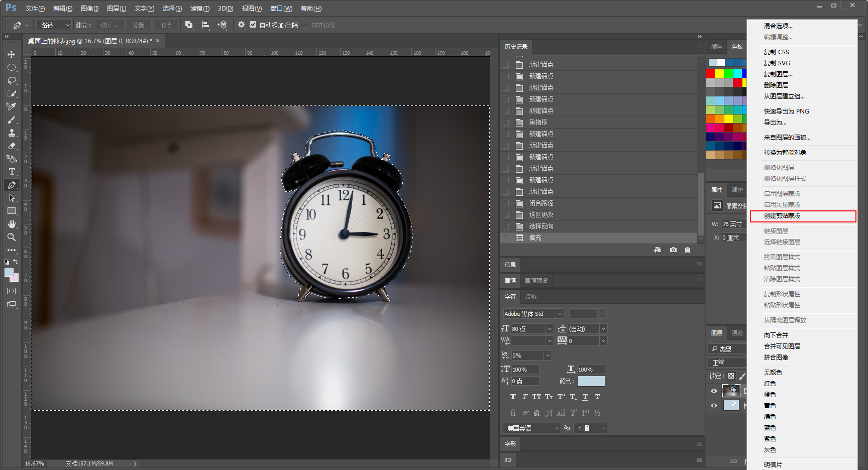This screenshot has width=868, height=470.
Task: Create new snapshot with camera icon
Action: (x=673, y=250)
